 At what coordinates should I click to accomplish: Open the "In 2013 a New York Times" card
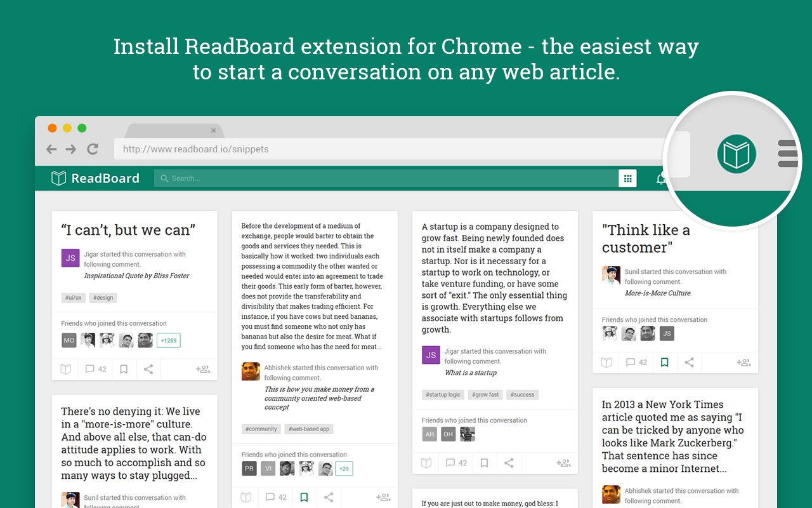pos(672,436)
